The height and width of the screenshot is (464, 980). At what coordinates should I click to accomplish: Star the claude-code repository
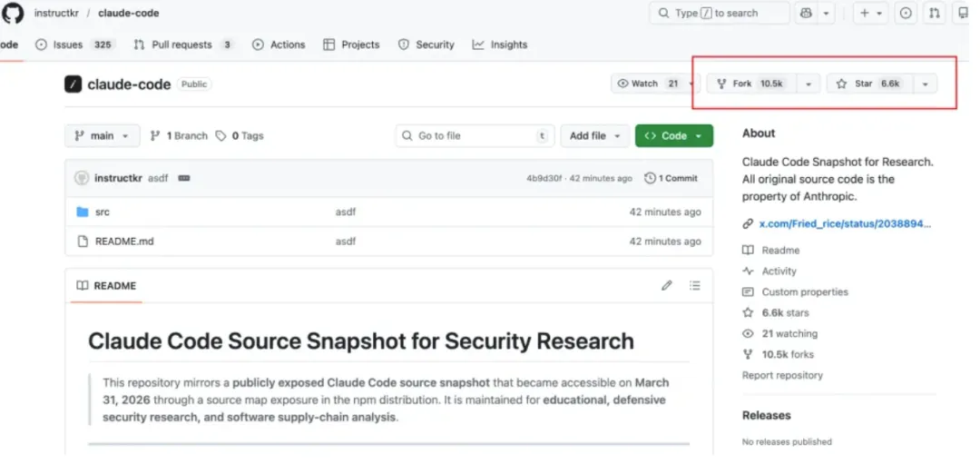point(868,84)
